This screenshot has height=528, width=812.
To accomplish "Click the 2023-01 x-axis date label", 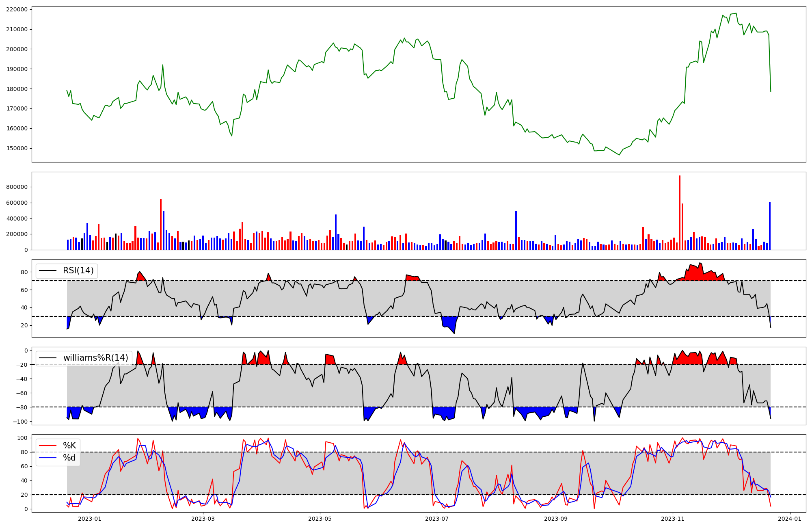I will pyautogui.click(x=89, y=519).
